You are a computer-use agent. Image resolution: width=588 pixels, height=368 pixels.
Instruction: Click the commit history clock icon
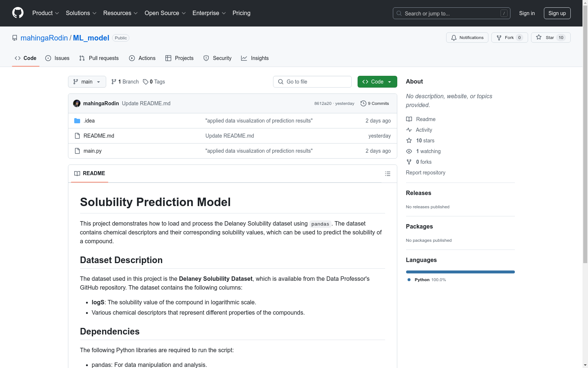pyautogui.click(x=363, y=103)
